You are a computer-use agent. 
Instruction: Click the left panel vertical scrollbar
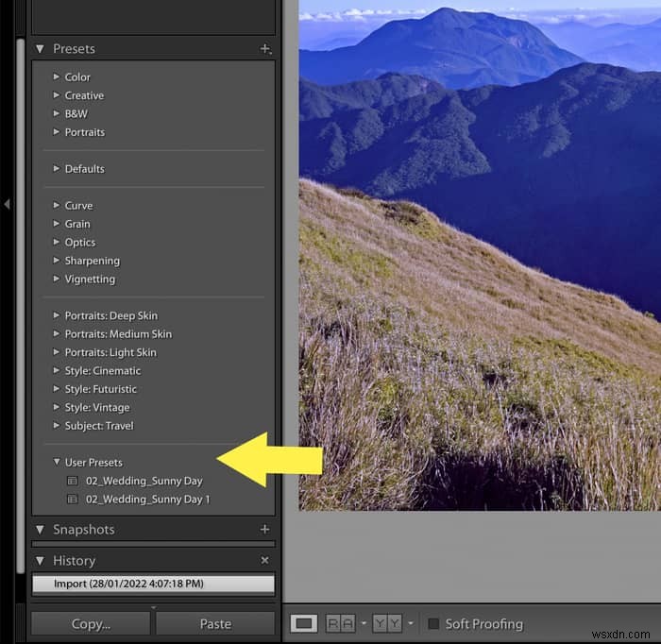[x=20, y=306]
